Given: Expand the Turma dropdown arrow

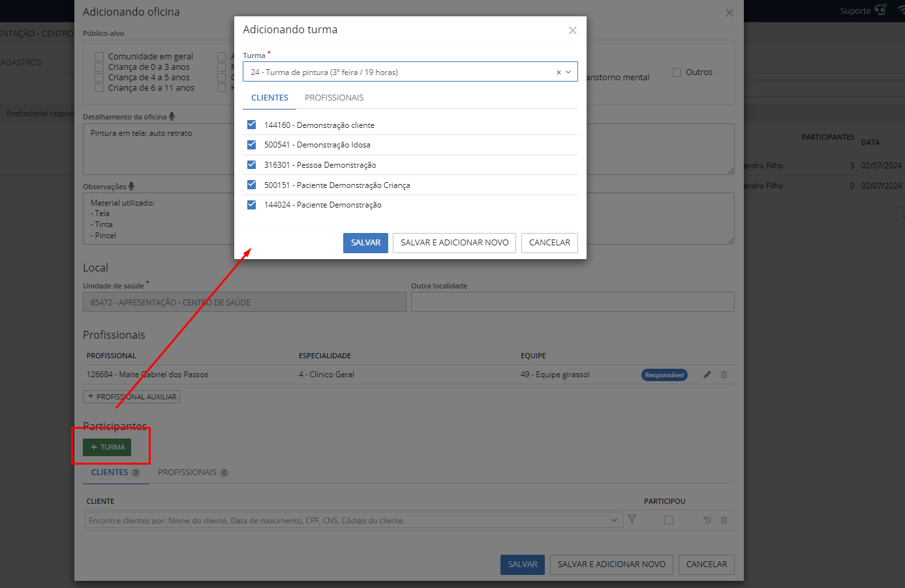Looking at the screenshot, I should coord(568,72).
